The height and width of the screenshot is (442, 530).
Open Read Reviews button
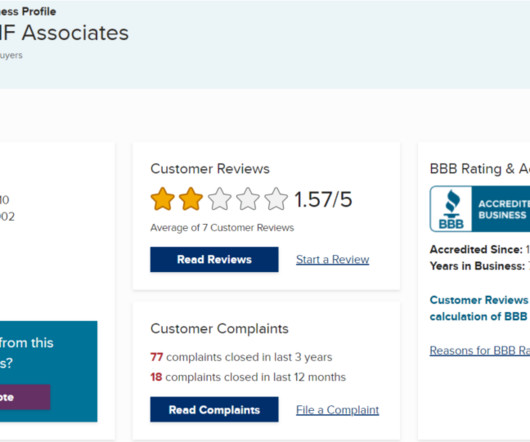click(214, 260)
